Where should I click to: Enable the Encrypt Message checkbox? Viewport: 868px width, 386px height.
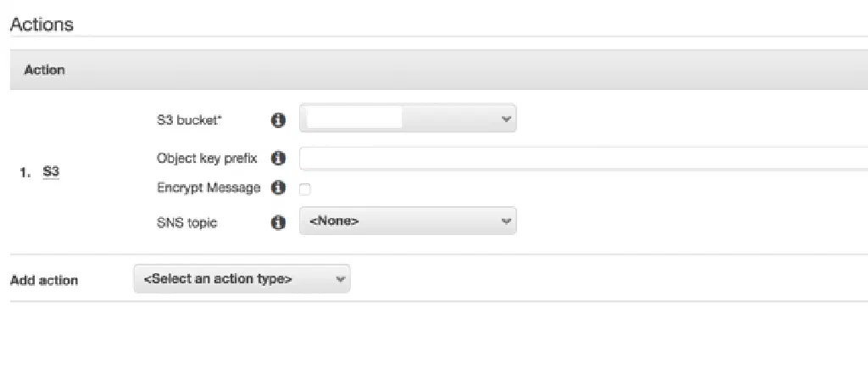305,189
